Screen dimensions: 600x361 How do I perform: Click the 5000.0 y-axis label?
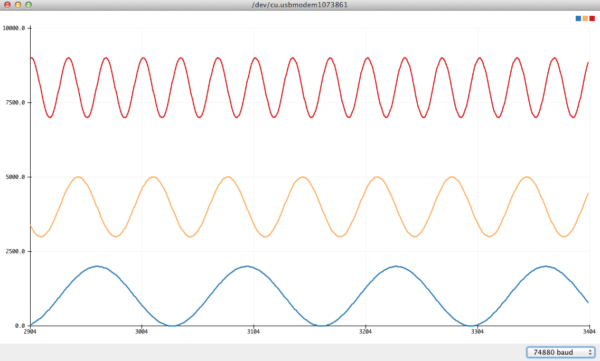(x=15, y=177)
